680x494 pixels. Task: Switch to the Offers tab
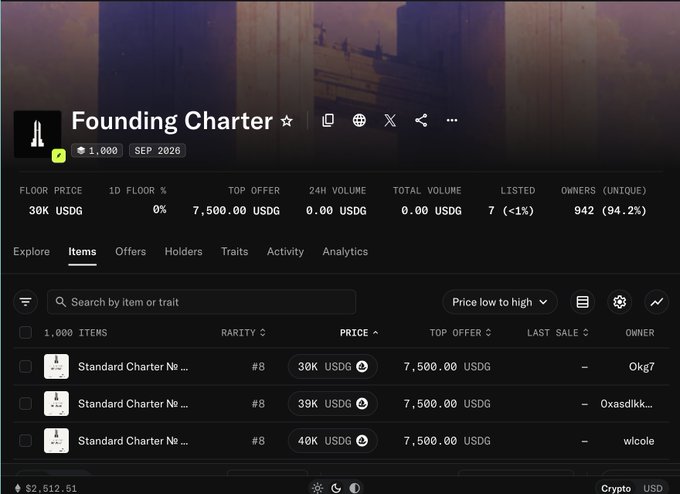[131, 252]
